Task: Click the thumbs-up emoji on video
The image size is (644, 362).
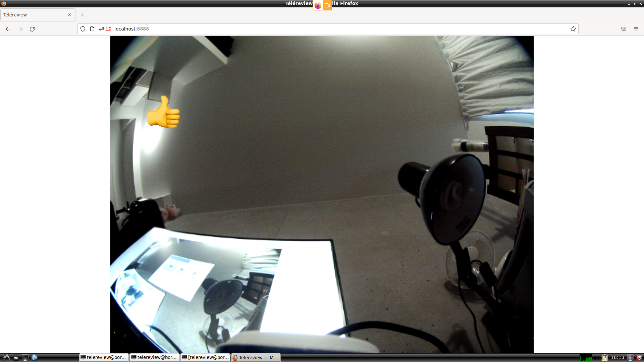Action: point(163,112)
